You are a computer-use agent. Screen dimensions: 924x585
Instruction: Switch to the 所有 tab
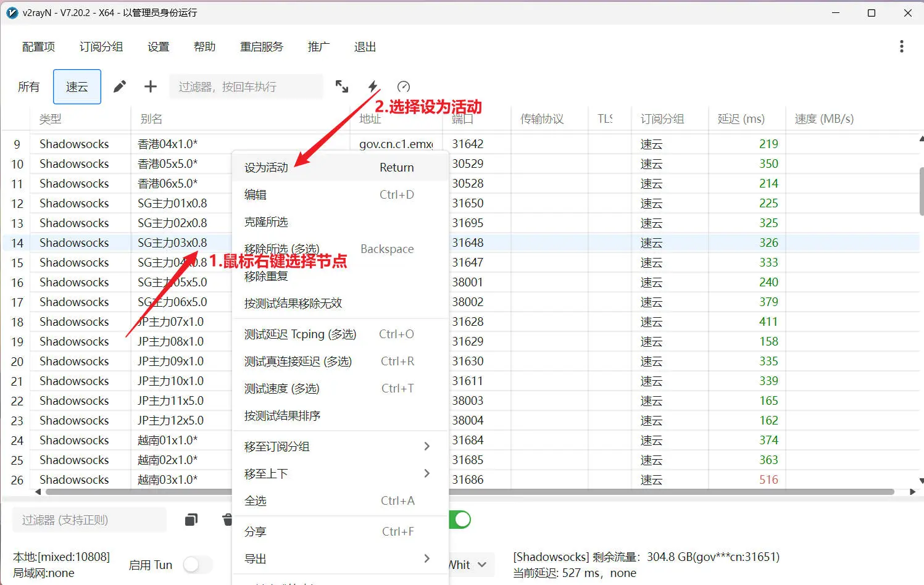[28, 86]
